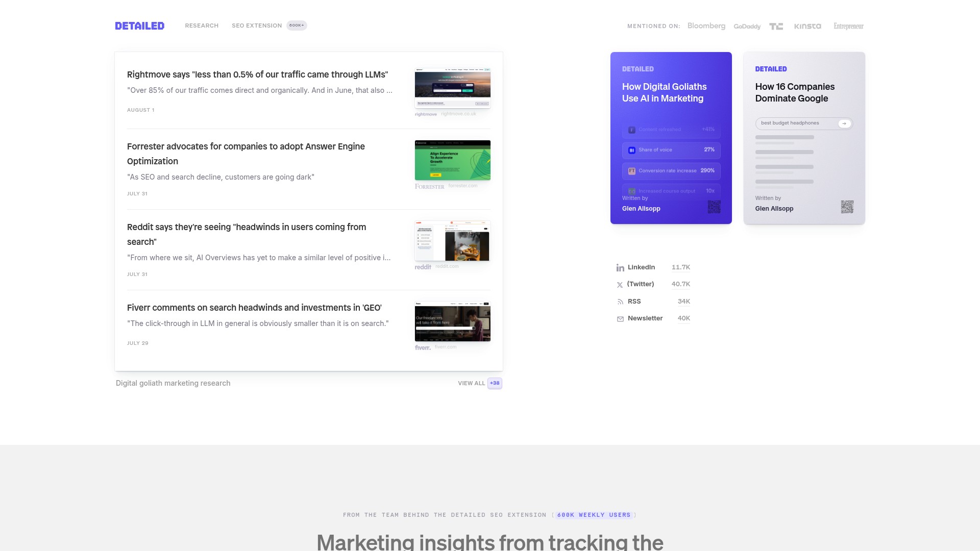Image resolution: width=980 pixels, height=551 pixels.
Task: Click the Conversion rate increase icon
Action: [x=631, y=171]
